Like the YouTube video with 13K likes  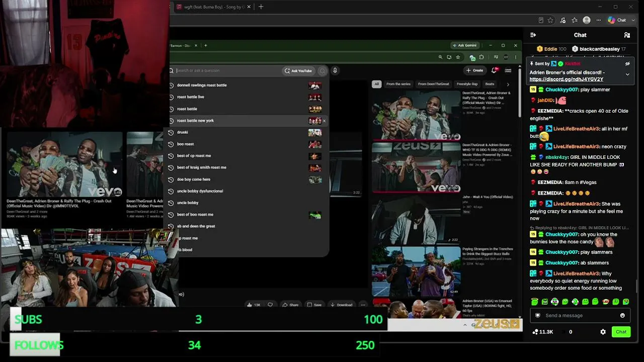pyautogui.click(x=254, y=305)
